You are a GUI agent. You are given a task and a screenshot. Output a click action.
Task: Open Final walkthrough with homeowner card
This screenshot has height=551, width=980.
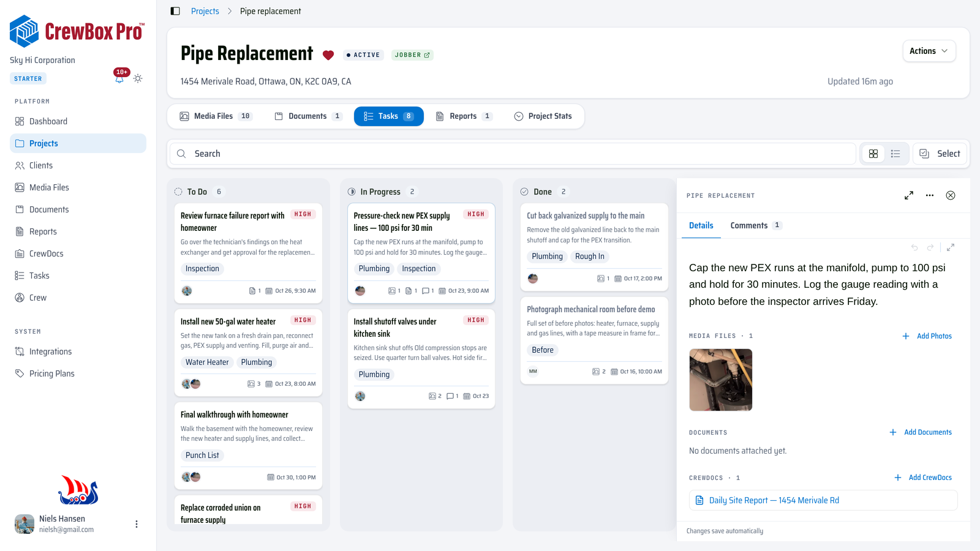(x=248, y=446)
